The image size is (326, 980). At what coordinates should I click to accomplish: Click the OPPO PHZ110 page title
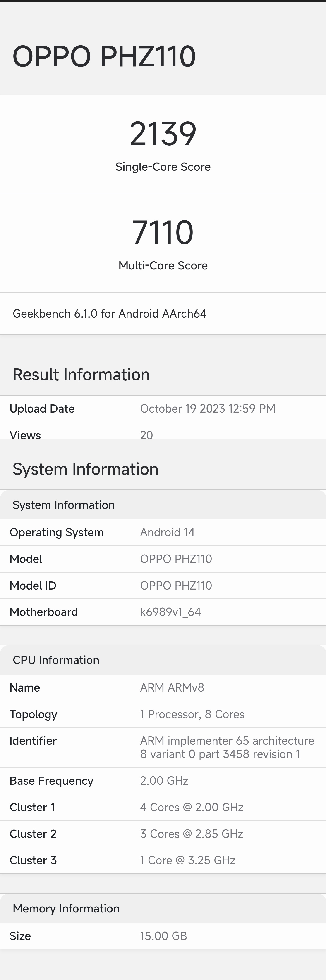click(104, 56)
